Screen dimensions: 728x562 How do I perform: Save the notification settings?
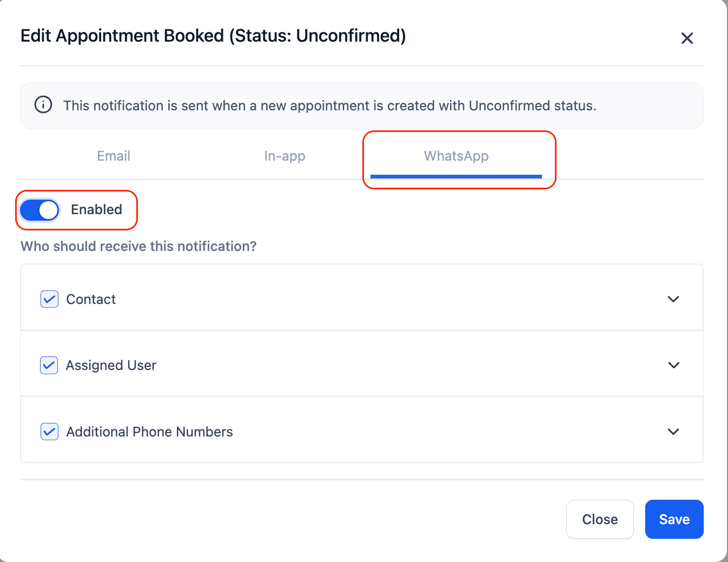674,519
